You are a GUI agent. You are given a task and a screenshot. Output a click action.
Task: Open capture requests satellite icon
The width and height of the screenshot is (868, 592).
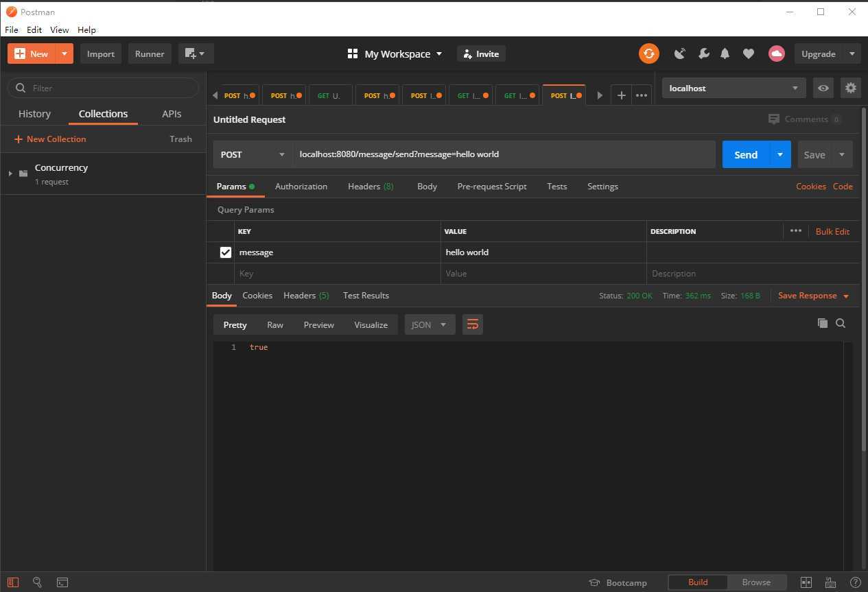[x=680, y=54]
